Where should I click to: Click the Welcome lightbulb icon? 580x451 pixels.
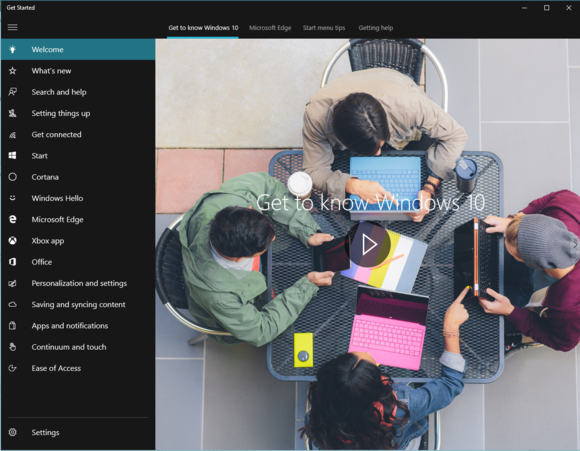(x=13, y=49)
